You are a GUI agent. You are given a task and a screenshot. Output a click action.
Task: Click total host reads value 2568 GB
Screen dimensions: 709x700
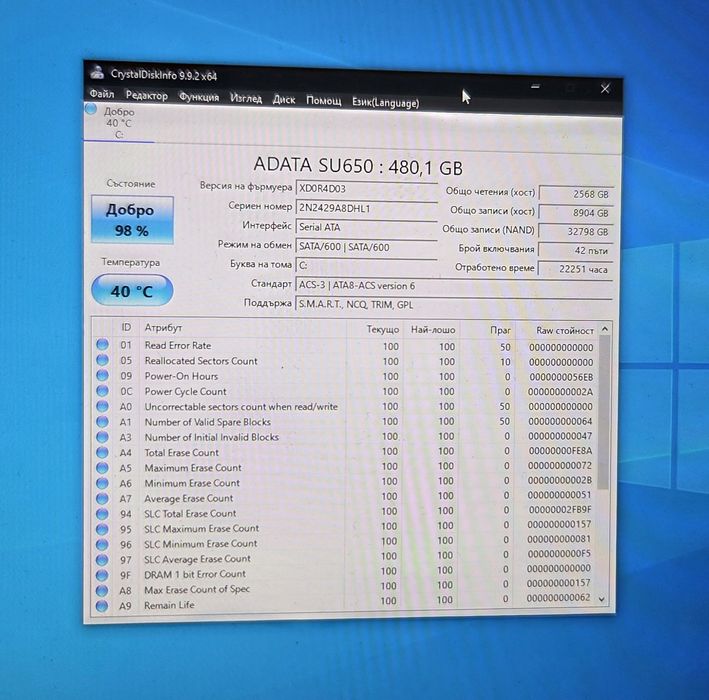pyautogui.click(x=576, y=194)
